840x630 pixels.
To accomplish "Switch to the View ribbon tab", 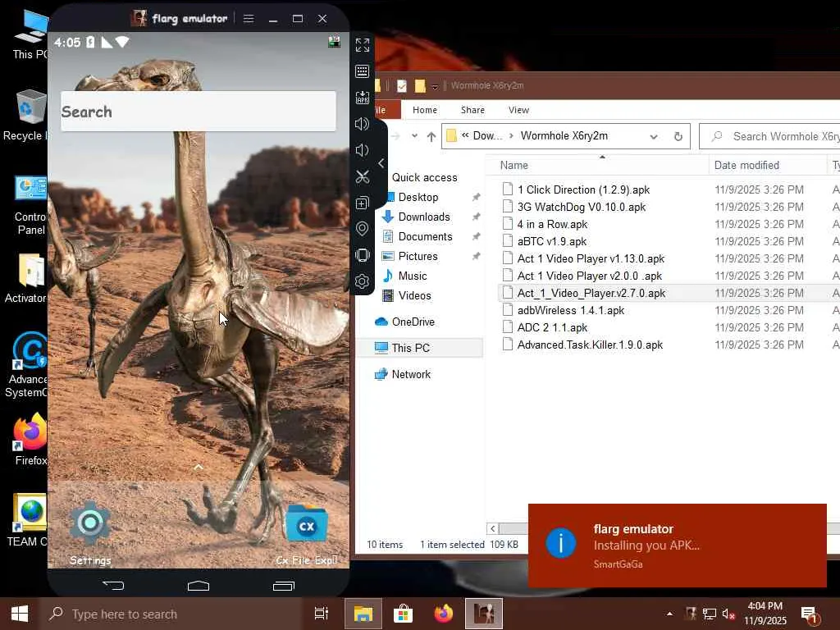I will (518, 110).
